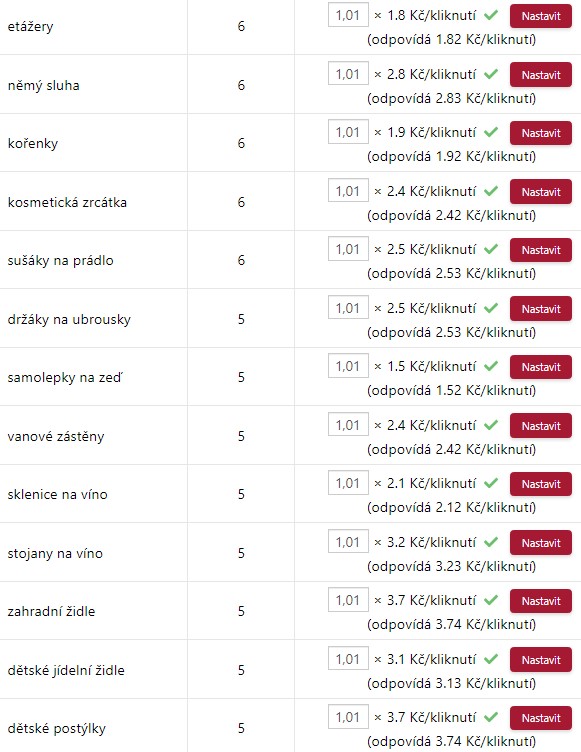Viewport: 581px width, 752px height.
Task: Click the green checkmark in etážery row
Action: (x=491, y=15)
